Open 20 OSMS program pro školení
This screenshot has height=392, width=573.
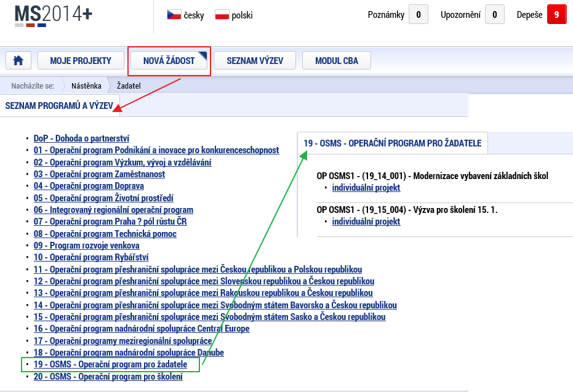tap(108, 377)
